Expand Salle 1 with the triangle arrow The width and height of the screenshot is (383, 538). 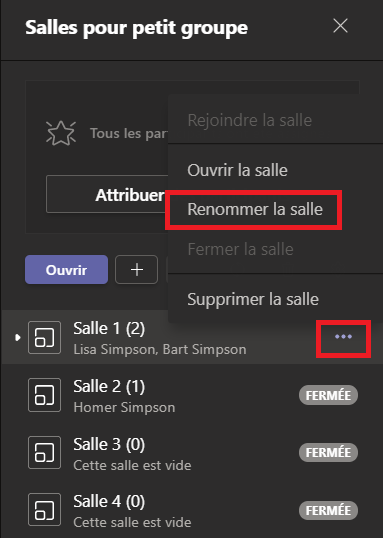point(18,338)
